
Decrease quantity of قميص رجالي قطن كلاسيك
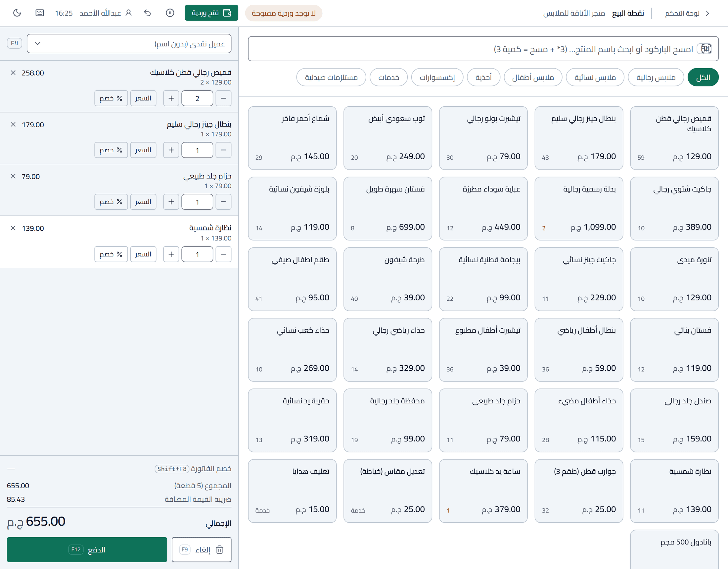tap(223, 98)
